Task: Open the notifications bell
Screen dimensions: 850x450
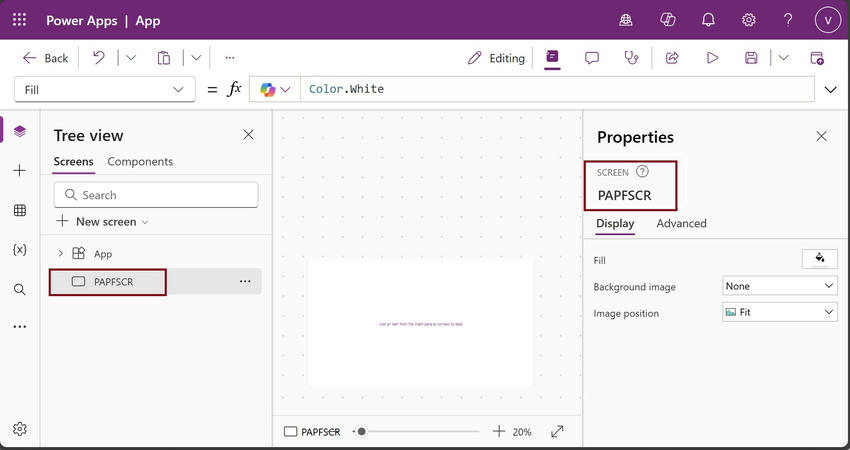Action: click(708, 21)
